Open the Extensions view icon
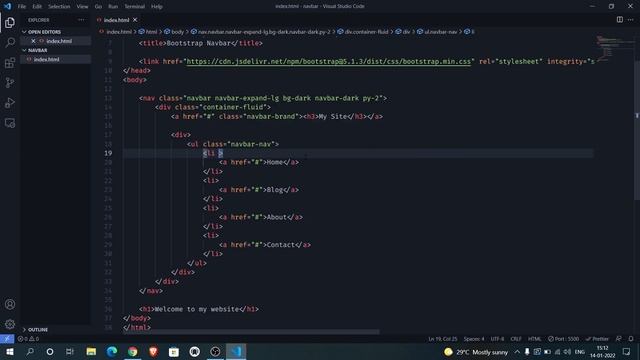The width and height of the screenshot is (640, 360). (10, 63)
